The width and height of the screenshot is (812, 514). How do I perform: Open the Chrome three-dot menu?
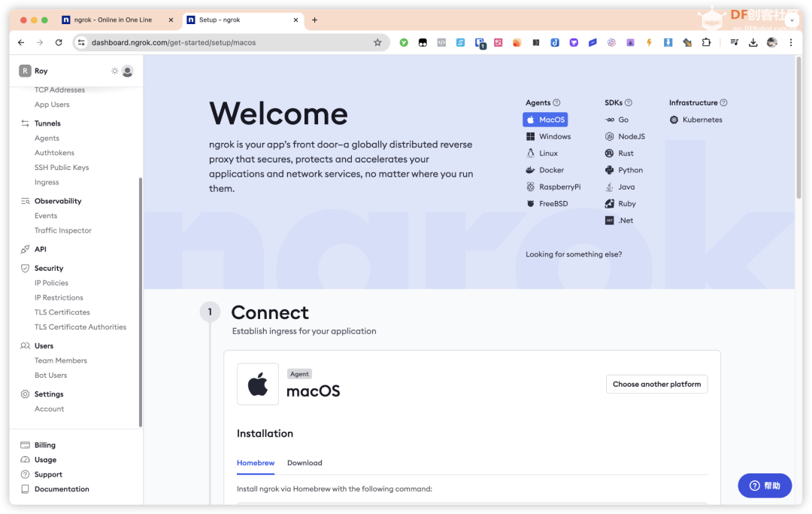point(791,42)
